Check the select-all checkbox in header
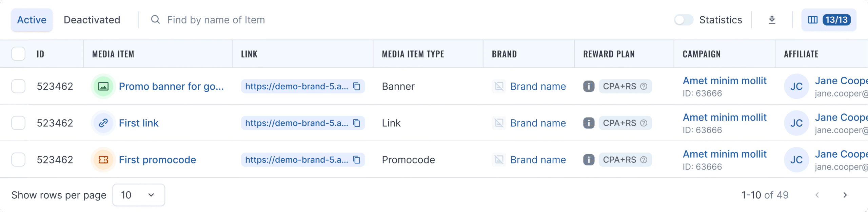This screenshot has height=212, width=868. [x=18, y=54]
